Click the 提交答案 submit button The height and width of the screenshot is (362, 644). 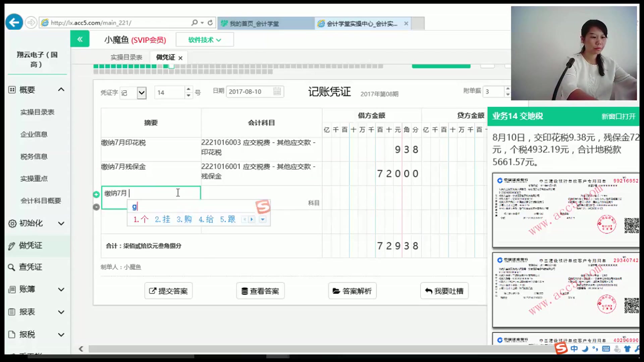[x=168, y=291]
